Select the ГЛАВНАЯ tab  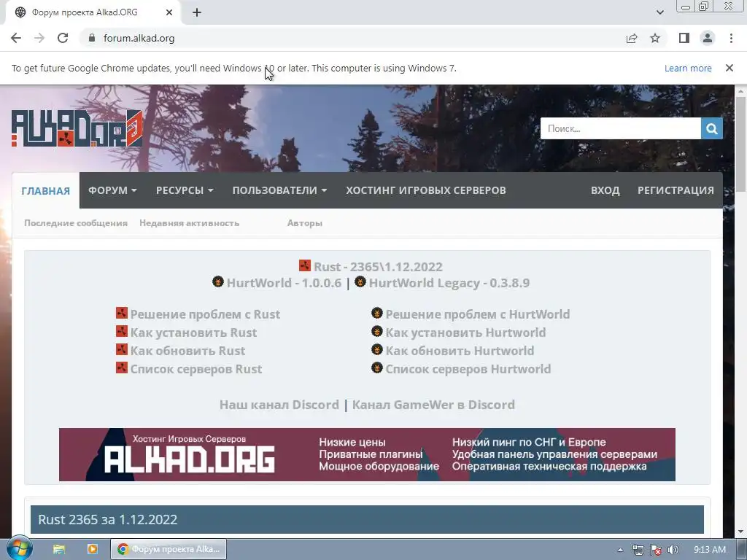tap(46, 190)
